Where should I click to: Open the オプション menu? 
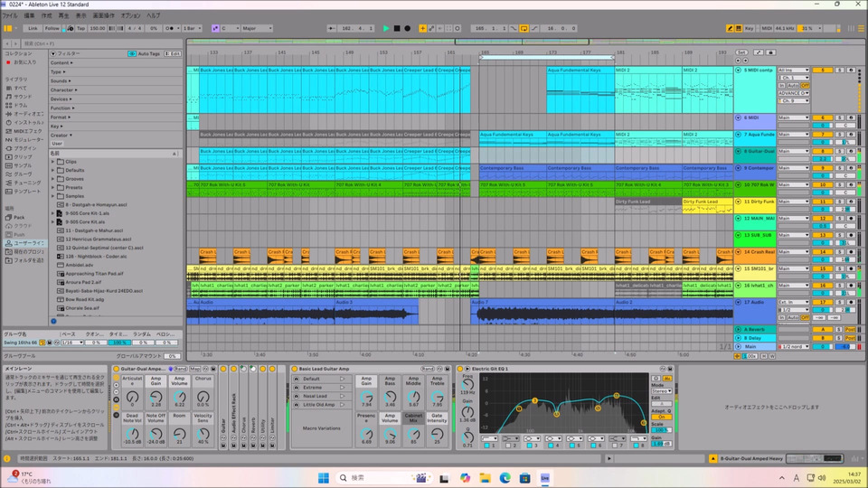(x=130, y=15)
